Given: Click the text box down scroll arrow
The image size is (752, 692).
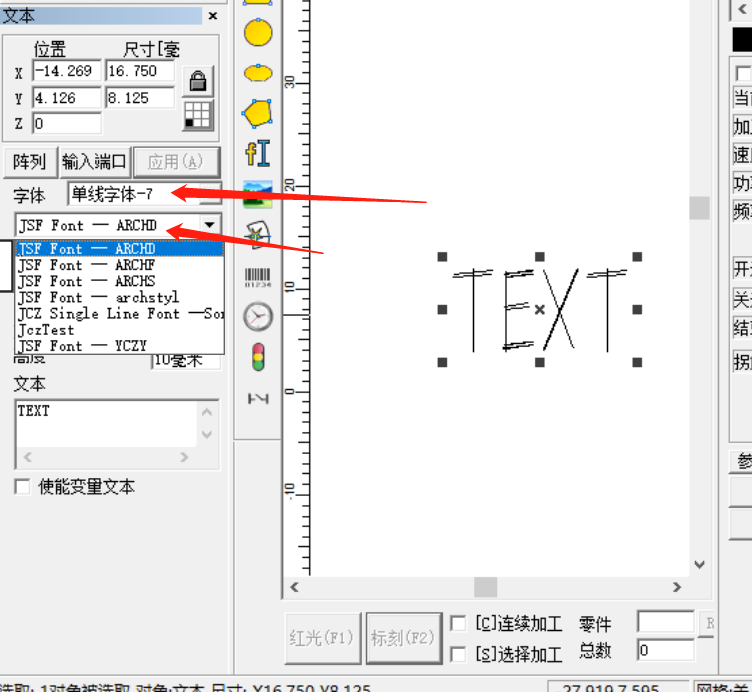Looking at the screenshot, I should coord(207,434).
